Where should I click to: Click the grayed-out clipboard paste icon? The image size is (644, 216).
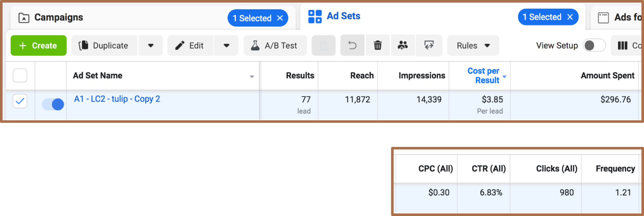(x=323, y=46)
